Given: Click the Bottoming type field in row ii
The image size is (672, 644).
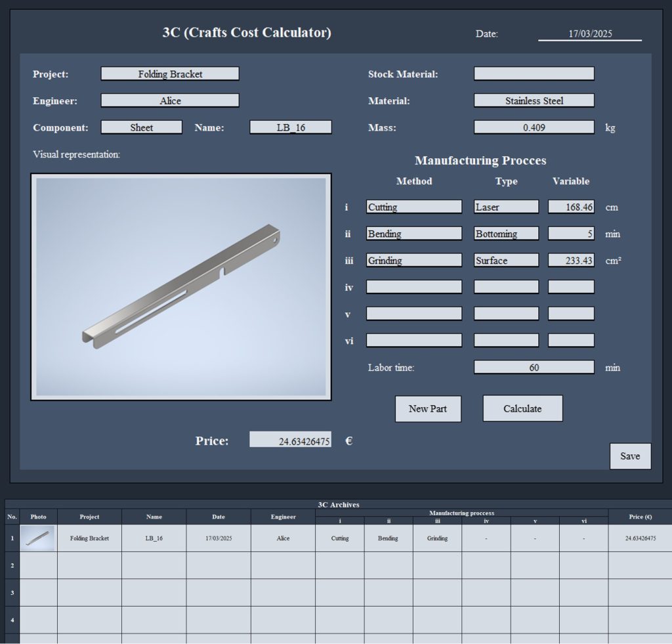Looking at the screenshot, I should click(506, 234).
